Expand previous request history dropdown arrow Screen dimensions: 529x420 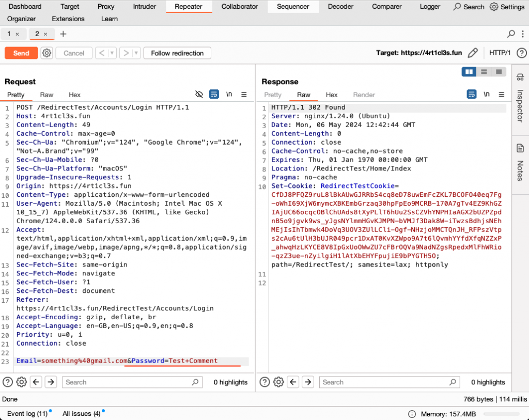pos(112,53)
